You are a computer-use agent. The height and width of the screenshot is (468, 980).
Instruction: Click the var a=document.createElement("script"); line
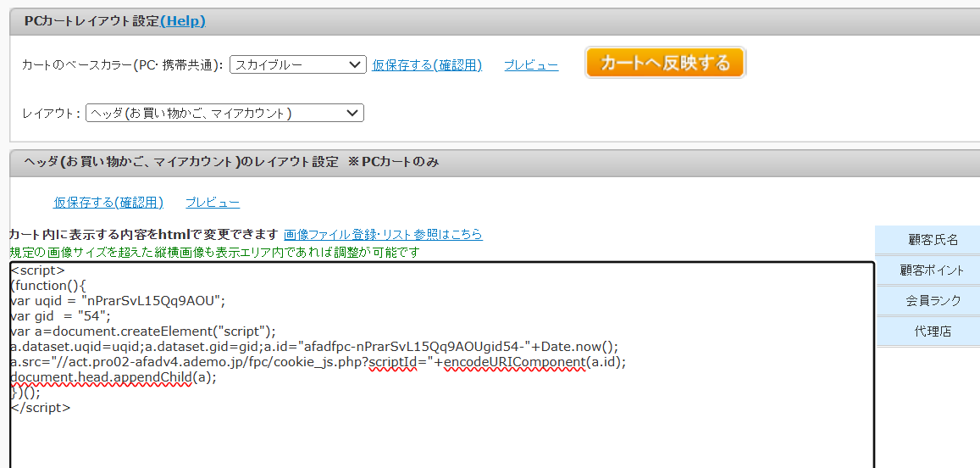click(x=143, y=331)
